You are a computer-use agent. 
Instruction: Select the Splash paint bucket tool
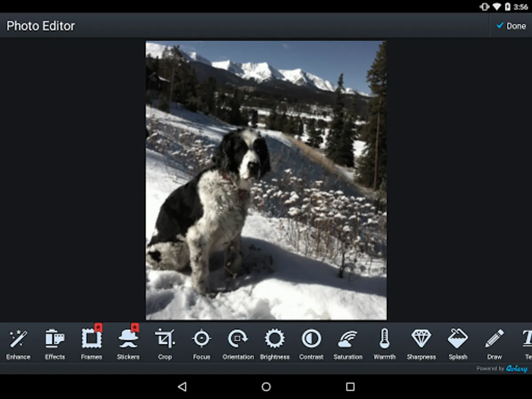458,344
